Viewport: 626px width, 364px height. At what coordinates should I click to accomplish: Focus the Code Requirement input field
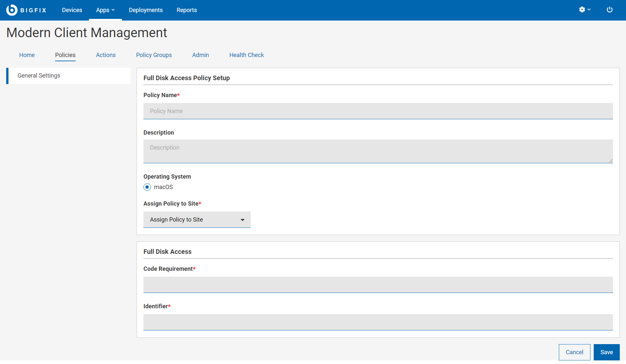click(378, 285)
